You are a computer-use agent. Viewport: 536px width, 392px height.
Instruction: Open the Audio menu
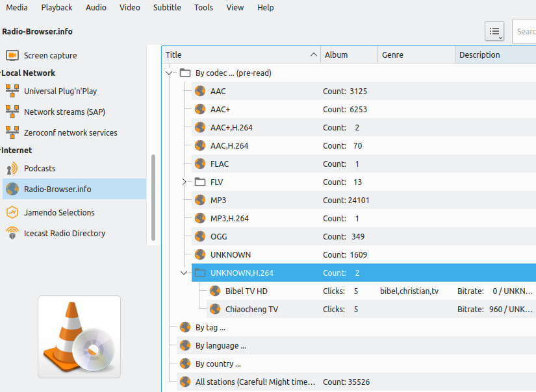click(x=96, y=8)
